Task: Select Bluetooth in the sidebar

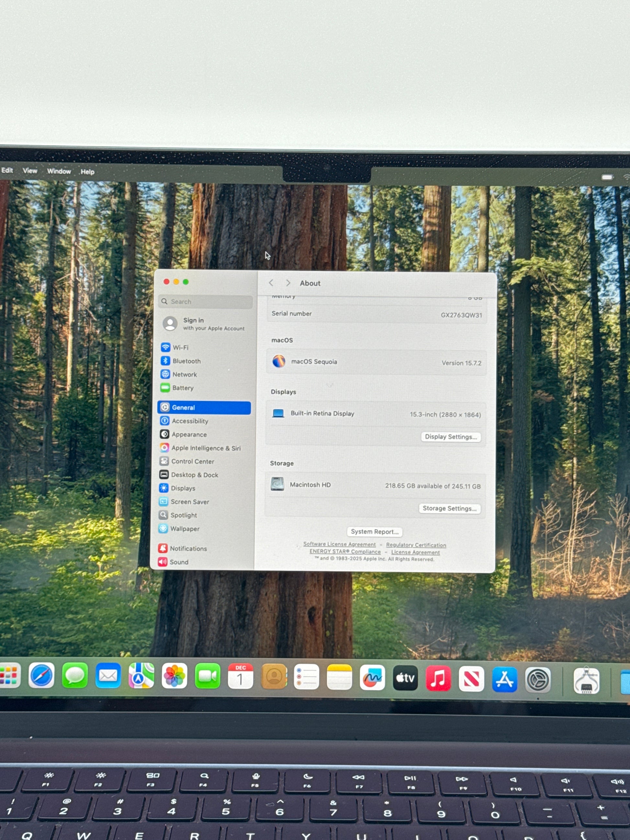Action: point(186,361)
